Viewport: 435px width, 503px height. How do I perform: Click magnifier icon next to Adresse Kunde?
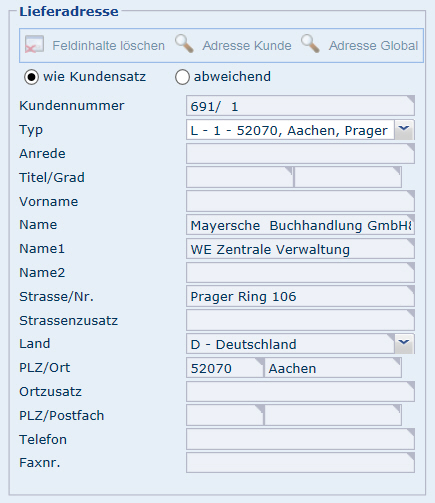[x=184, y=44]
